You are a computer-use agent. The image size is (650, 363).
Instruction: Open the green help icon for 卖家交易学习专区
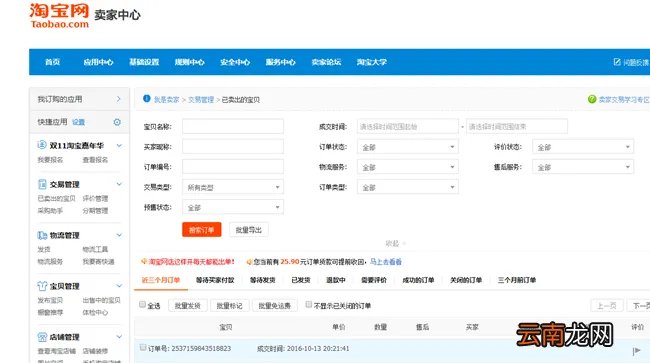coord(592,99)
